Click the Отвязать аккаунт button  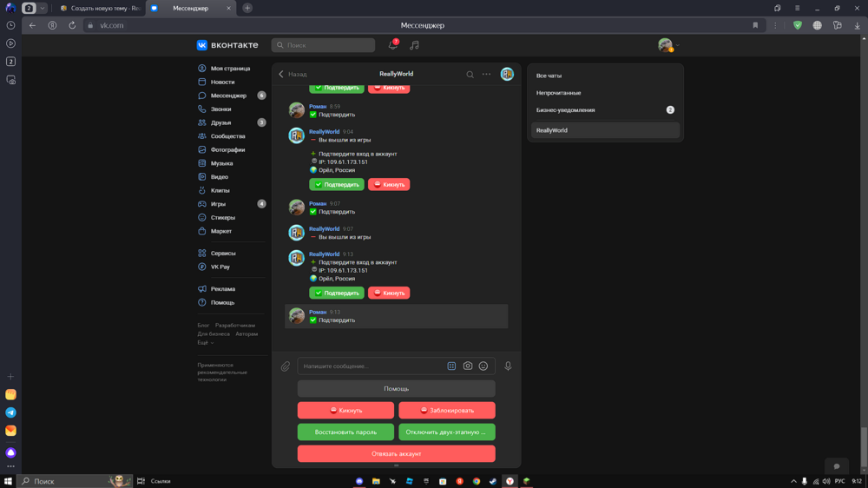[x=397, y=453]
